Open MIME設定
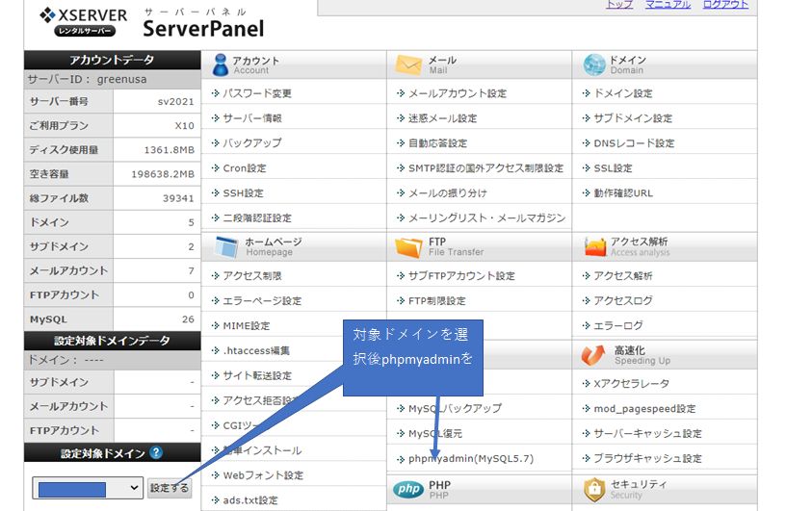This screenshot has width=812, height=511. pyautogui.click(x=247, y=326)
